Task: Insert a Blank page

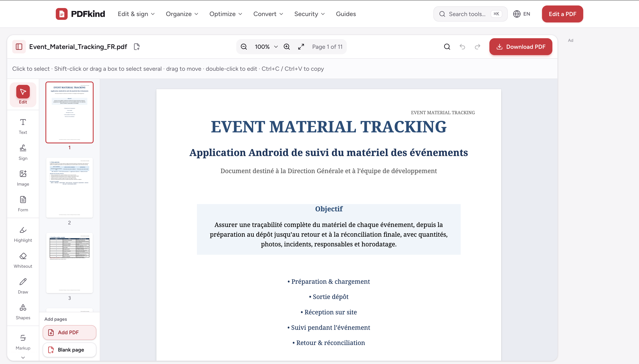Action: point(69,350)
